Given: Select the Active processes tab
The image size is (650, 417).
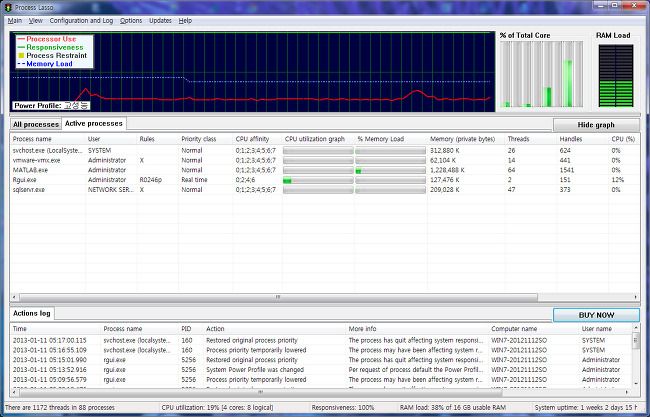Looking at the screenshot, I should click(x=94, y=124).
